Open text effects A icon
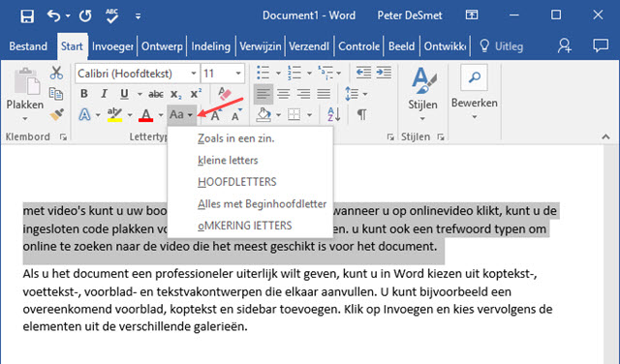620x364 pixels. coord(84,114)
